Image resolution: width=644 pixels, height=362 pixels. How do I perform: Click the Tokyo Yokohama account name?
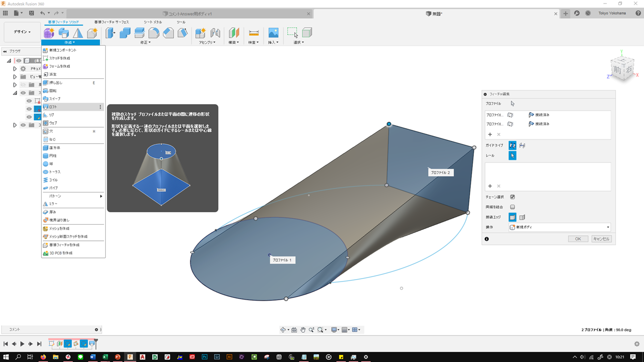(x=612, y=14)
